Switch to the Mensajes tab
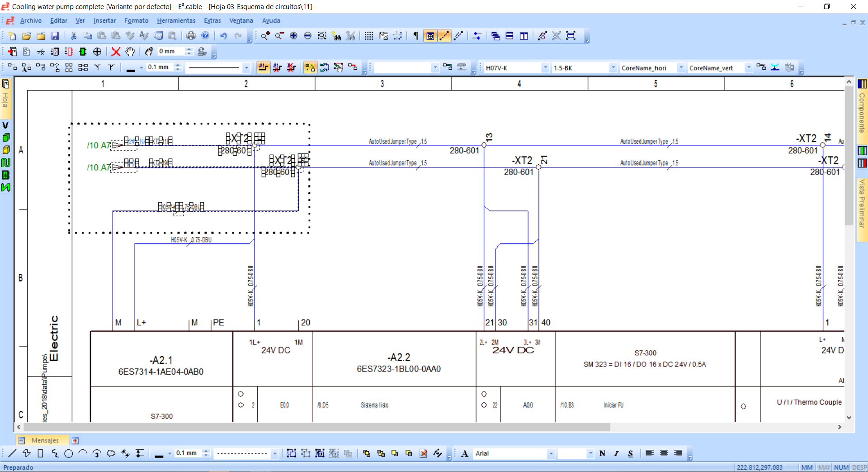 coord(42,440)
